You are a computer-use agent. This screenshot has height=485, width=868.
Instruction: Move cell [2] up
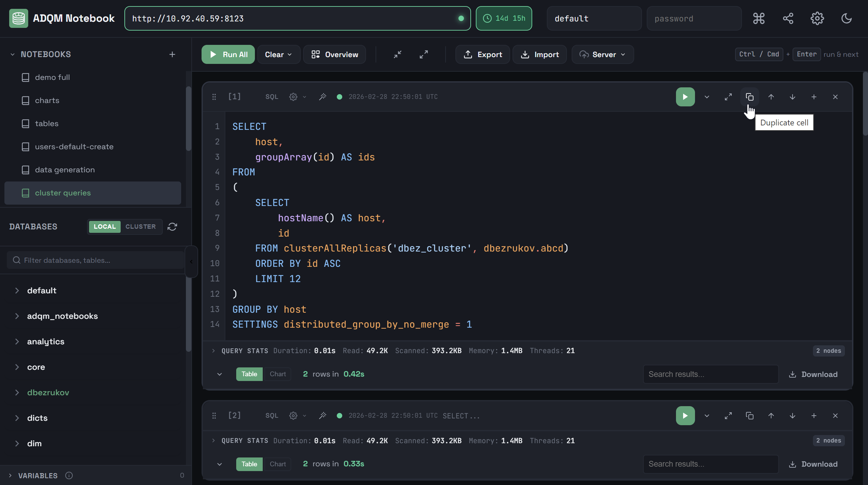click(x=771, y=416)
